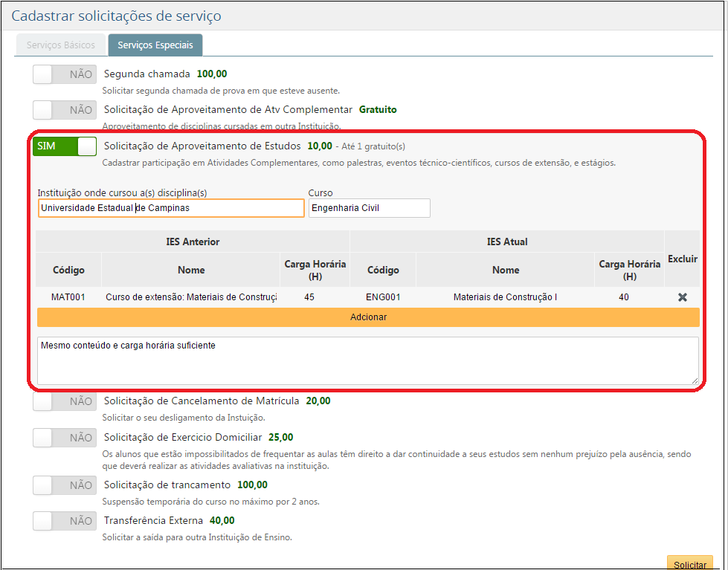Viewport: 728px width, 570px height.
Task: Click the Adcionar bar to add a row
Action: [x=367, y=317]
